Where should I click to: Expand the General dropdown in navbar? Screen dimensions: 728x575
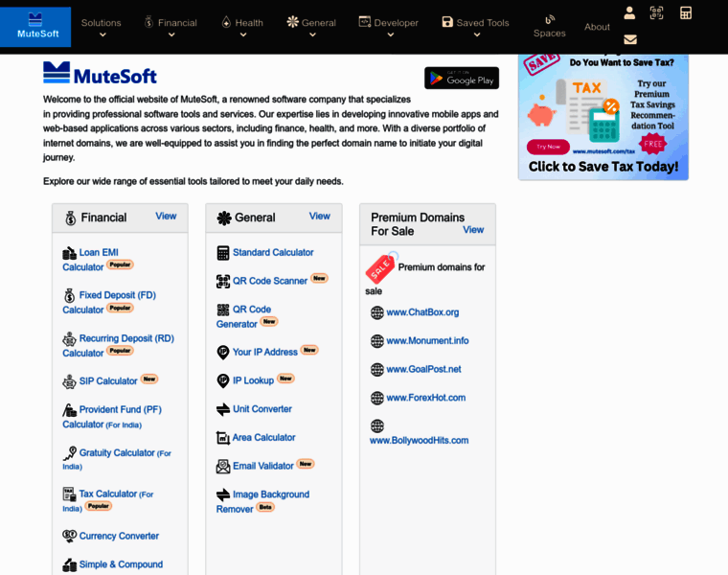pyautogui.click(x=311, y=28)
